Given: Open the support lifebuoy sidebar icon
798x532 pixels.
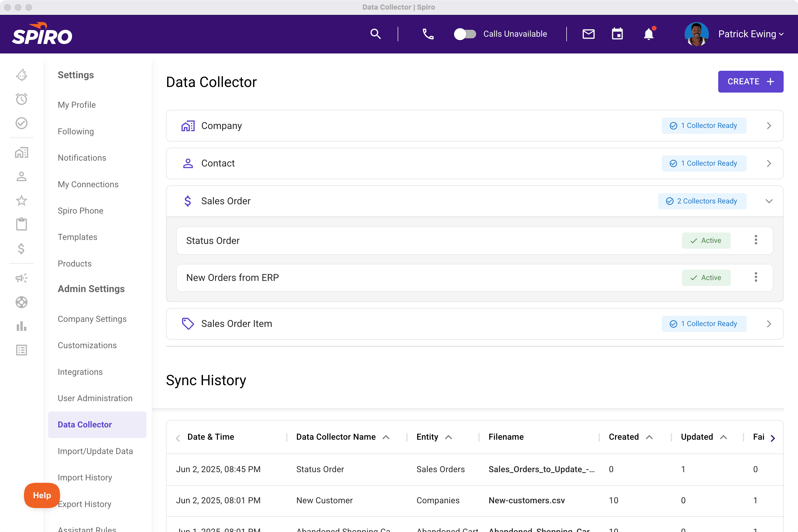Looking at the screenshot, I should point(21,302).
